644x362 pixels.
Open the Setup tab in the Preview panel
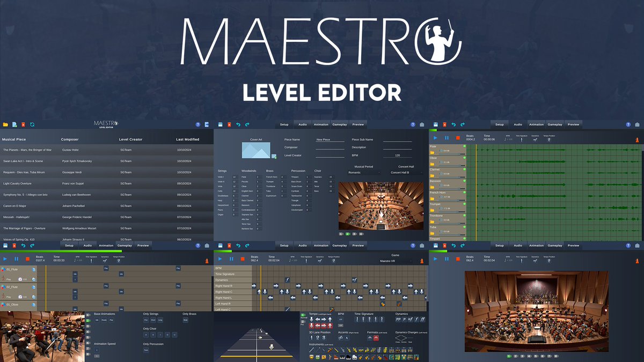point(499,245)
